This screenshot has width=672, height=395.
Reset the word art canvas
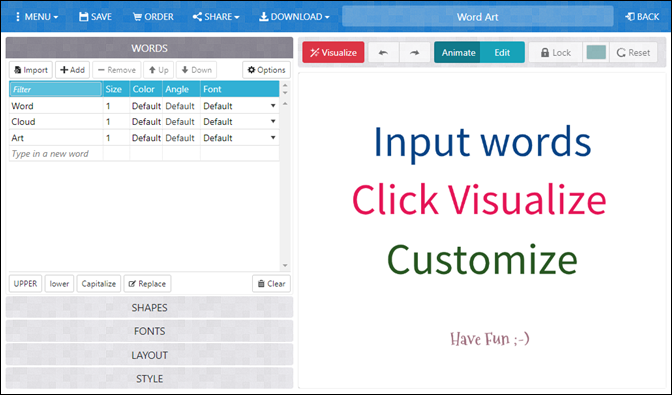633,52
